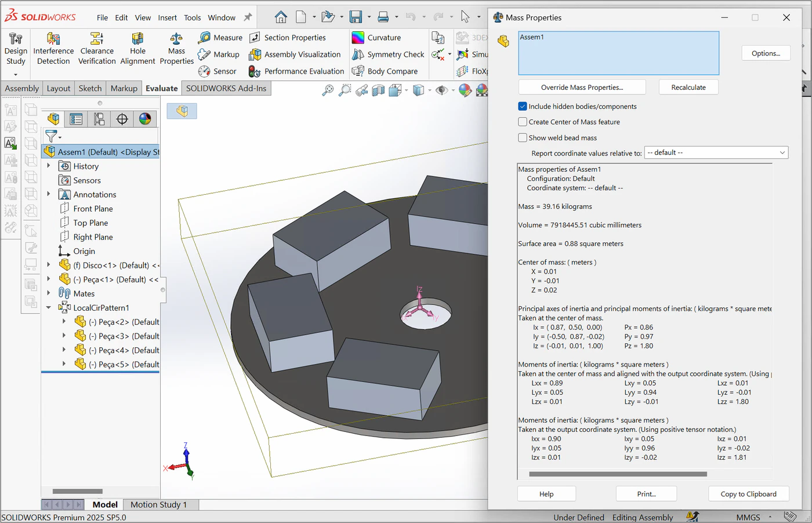Activate the Measure tool
The height and width of the screenshot is (523, 812).
click(220, 38)
